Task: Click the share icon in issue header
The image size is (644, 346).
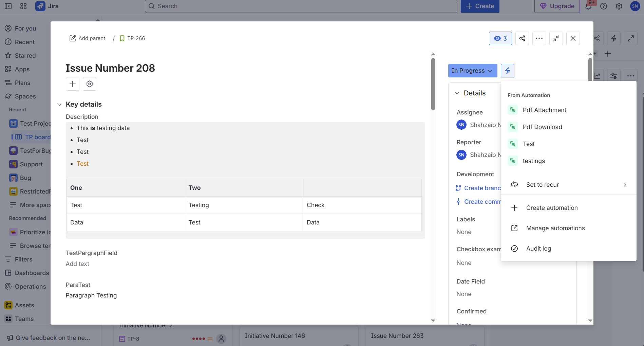Action: tap(522, 38)
